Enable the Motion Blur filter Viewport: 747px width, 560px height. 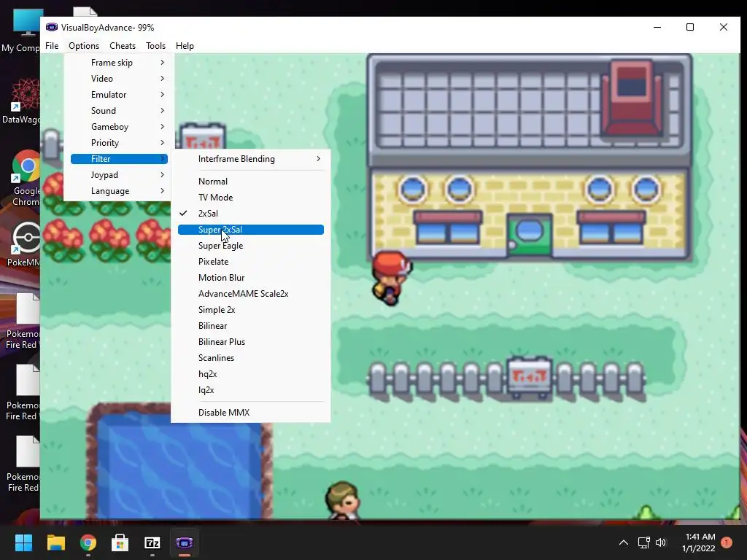tap(251, 278)
